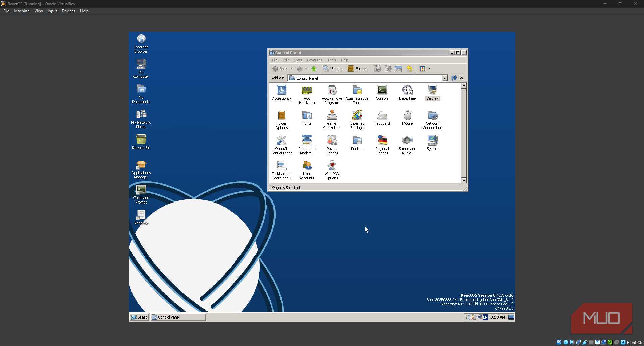Select the Command Prompt desktop icon

pyautogui.click(x=141, y=194)
